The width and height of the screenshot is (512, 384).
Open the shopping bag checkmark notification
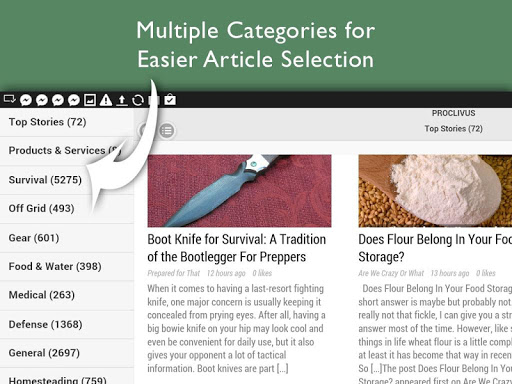point(170,99)
